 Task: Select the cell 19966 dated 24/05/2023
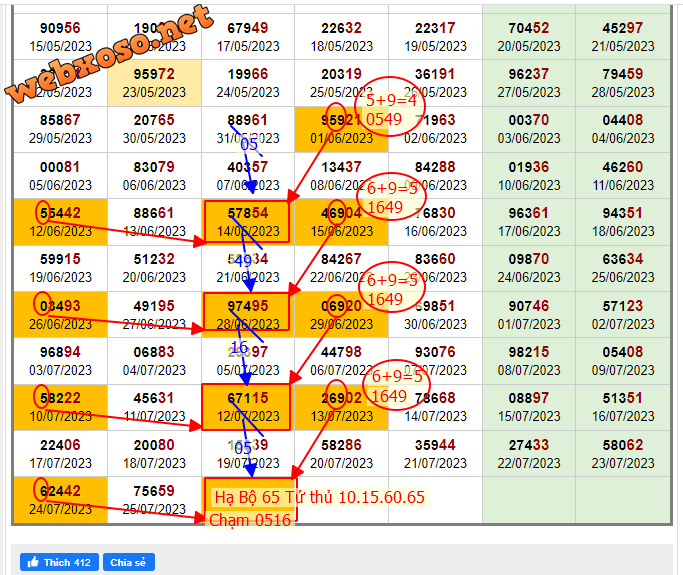(x=248, y=83)
